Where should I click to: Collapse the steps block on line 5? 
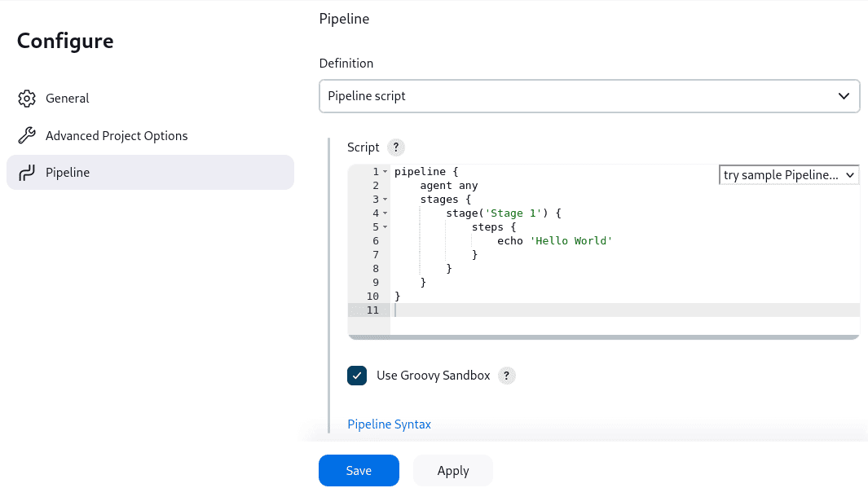[x=385, y=226]
